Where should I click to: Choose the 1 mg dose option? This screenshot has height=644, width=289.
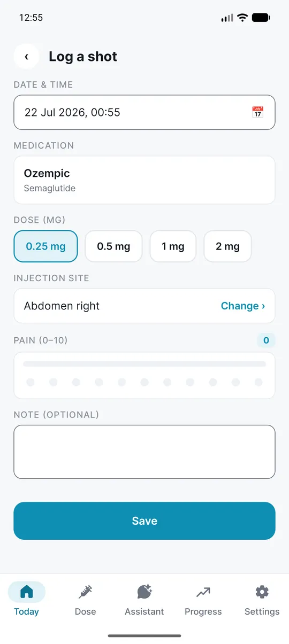(x=173, y=246)
